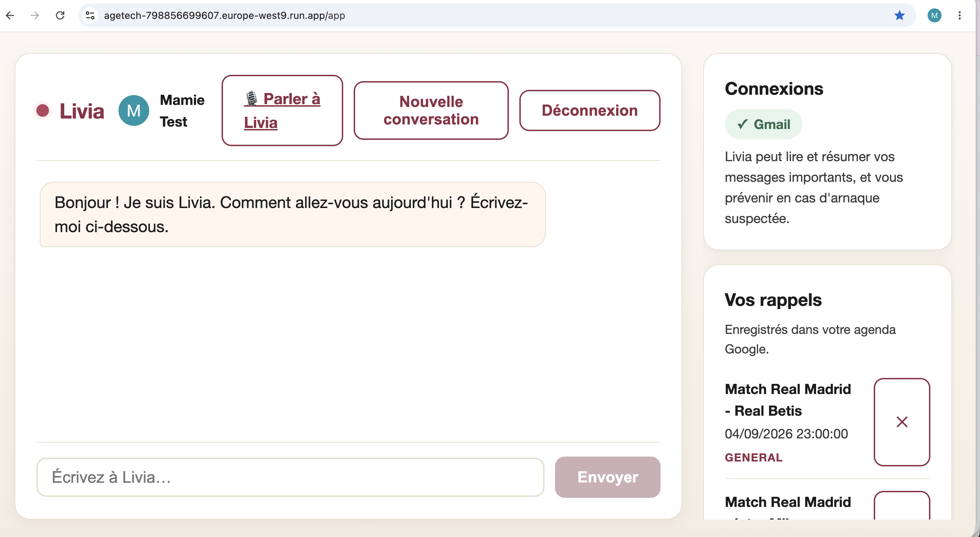The image size is (980, 537).
Task: Reload the page with refresh icon
Action: (x=60, y=15)
